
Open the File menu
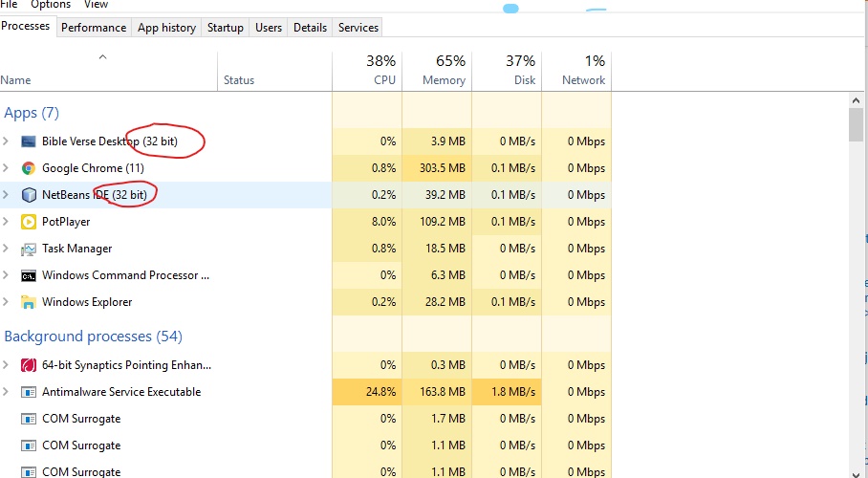click(10, 5)
